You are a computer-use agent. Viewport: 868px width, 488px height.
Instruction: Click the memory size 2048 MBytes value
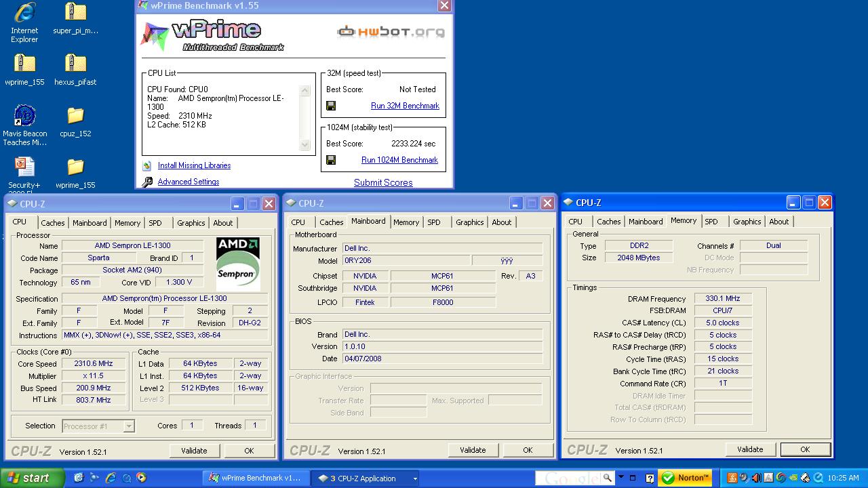coord(637,258)
